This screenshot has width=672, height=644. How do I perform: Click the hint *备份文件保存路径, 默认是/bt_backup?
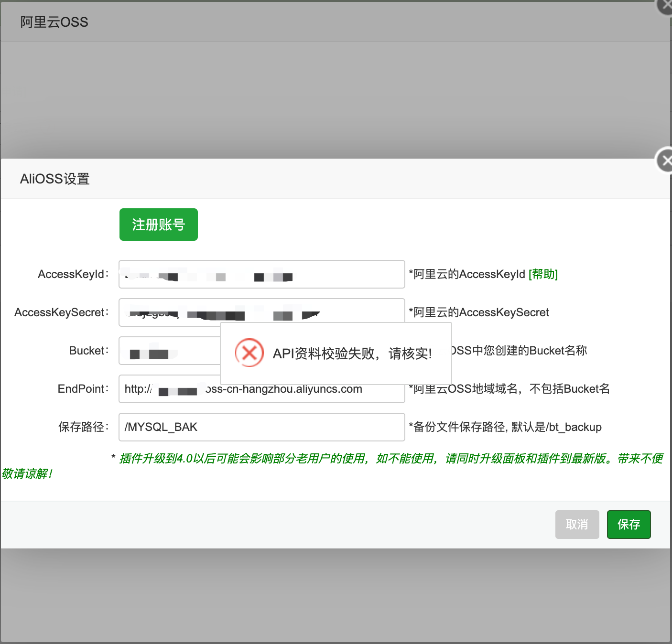pyautogui.click(x=505, y=427)
